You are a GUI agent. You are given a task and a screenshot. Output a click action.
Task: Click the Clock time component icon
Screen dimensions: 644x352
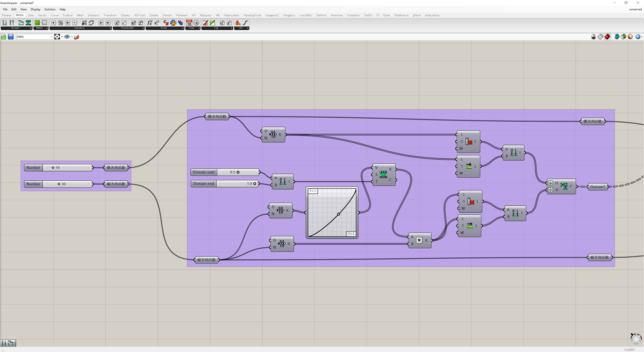(x=197, y=23)
